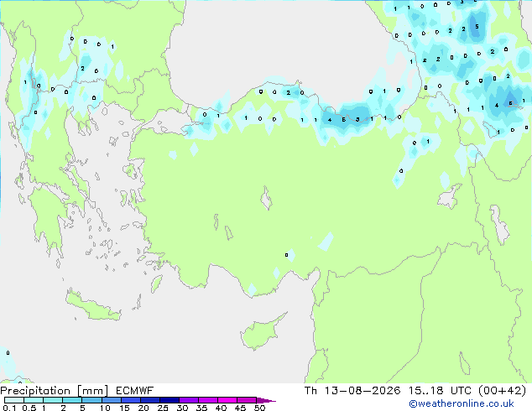Click the date text '13-08-2026'
Screen dimensions: 532x411
[x=362, y=391]
